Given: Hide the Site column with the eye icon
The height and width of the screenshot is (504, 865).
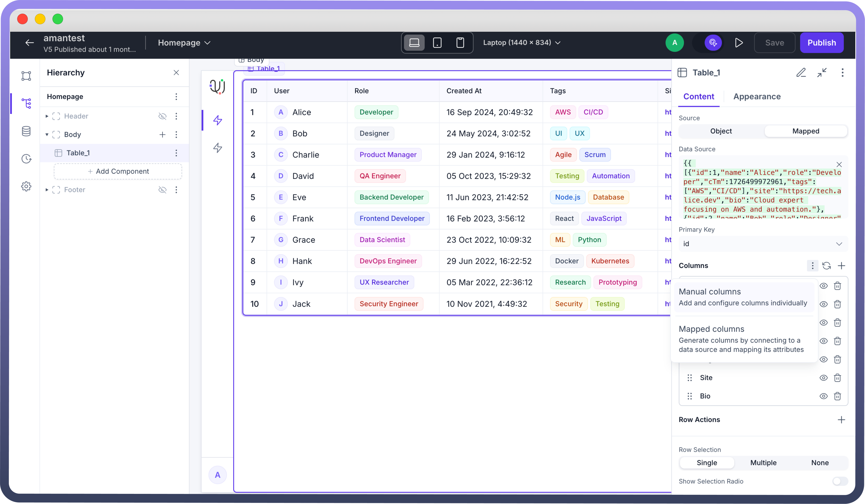Looking at the screenshot, I should pyautogui.click(x=823, y=378).
